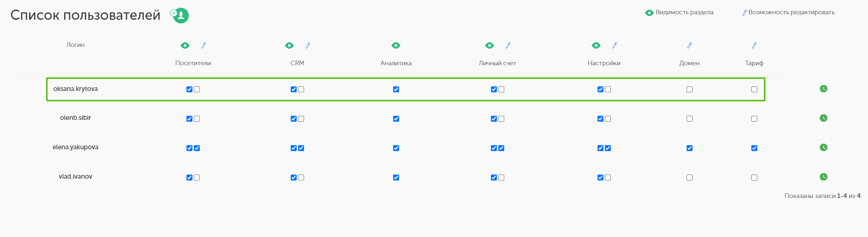868x237 pixels.
Task: Click the Логин column header
Action: pos(75,45)
